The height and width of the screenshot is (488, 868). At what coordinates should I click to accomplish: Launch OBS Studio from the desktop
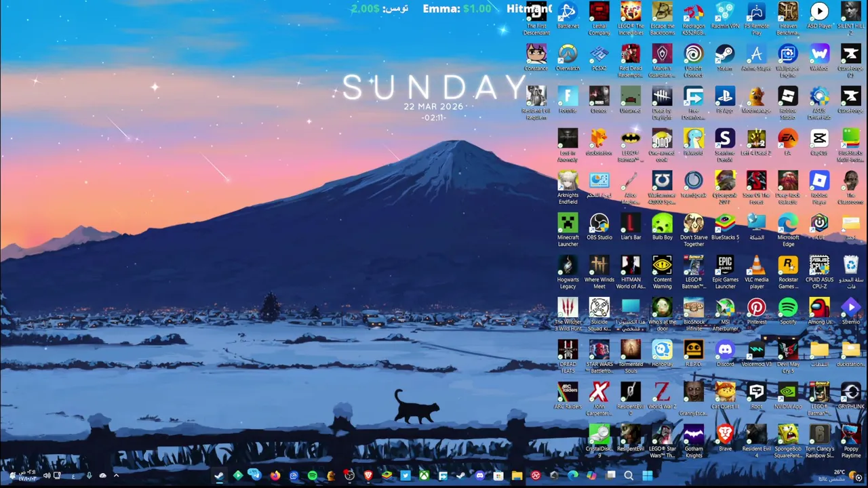point(599,227)
